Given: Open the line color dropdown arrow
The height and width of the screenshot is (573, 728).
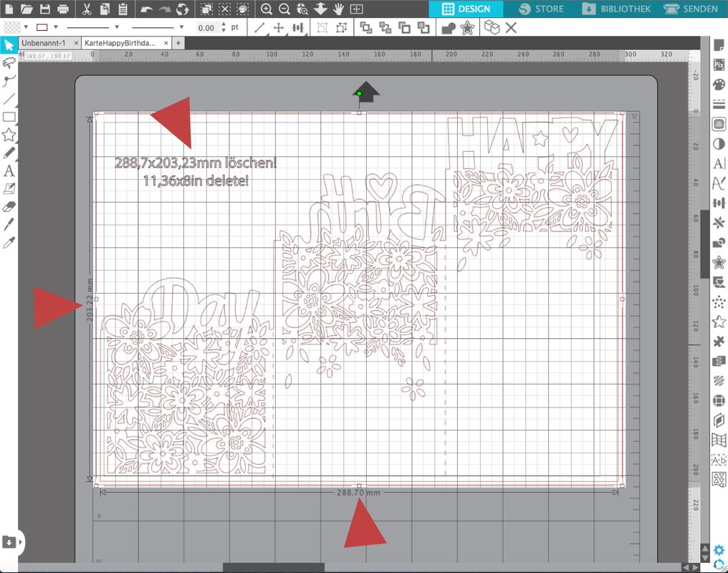Looking at the screenshot, I should [56, 27].
